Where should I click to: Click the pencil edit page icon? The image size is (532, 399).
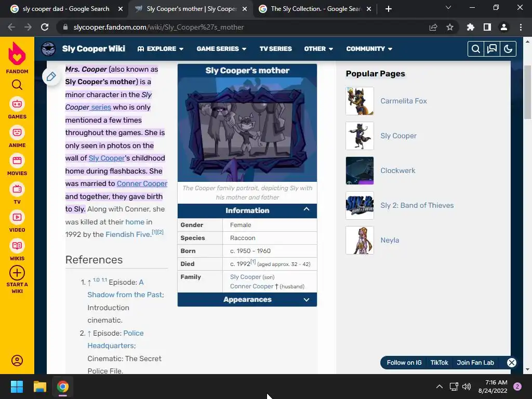coord(51,76)
